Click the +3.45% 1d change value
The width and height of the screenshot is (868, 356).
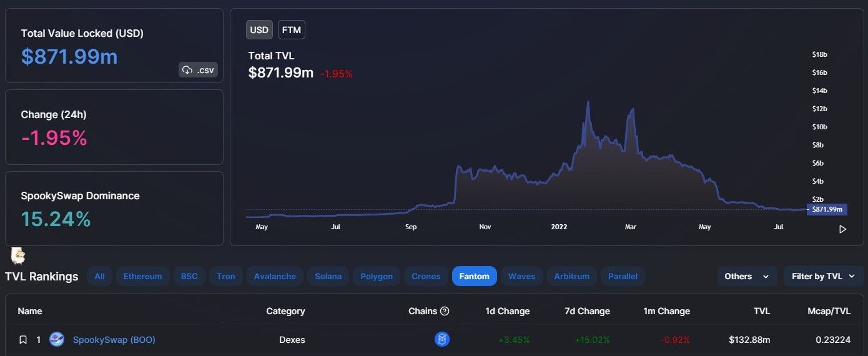[x=514, y=340]
